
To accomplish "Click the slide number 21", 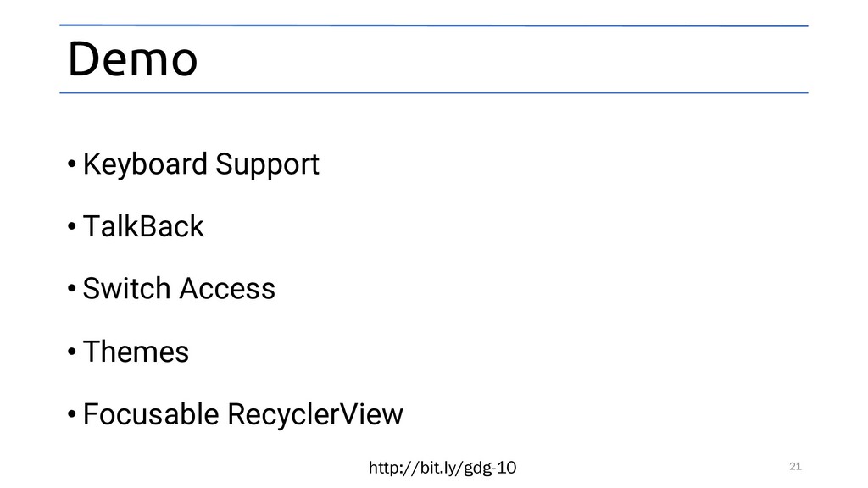I will click(795, 467).
